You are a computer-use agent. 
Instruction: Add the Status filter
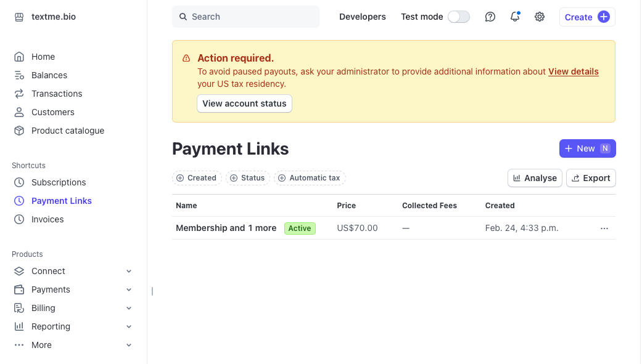247,178
